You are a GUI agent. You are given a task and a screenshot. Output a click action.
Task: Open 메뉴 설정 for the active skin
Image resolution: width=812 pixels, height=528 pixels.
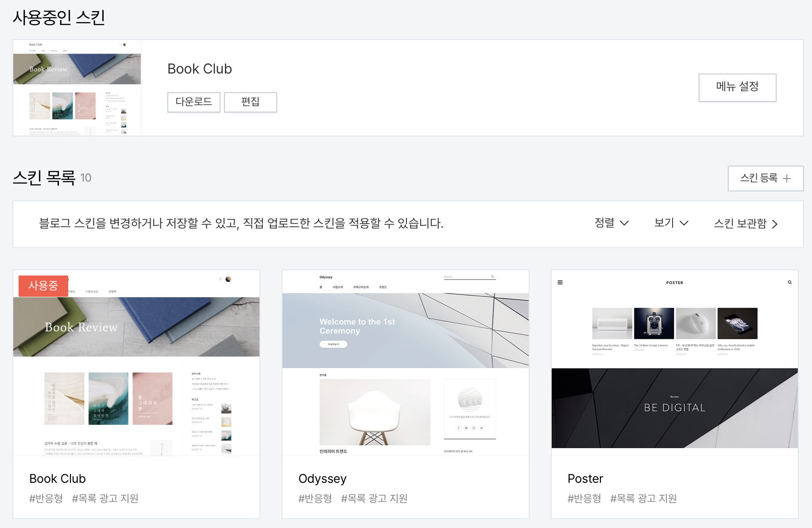pos(737,87)
